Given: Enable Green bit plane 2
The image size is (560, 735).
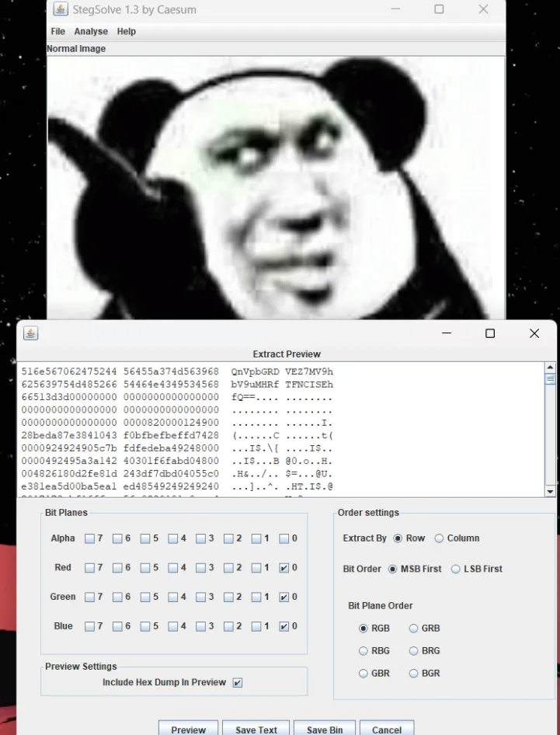Looking at the screenshot, I should tap(228, 597).
